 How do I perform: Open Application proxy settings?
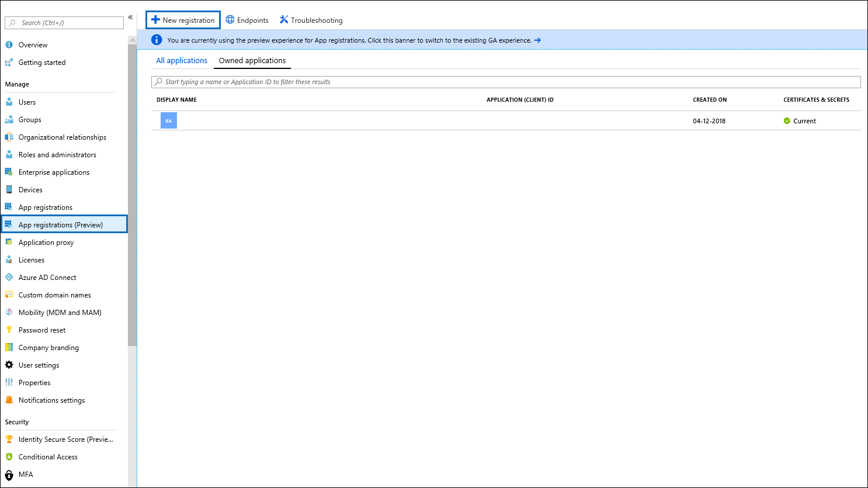click(x=47, y=242)
